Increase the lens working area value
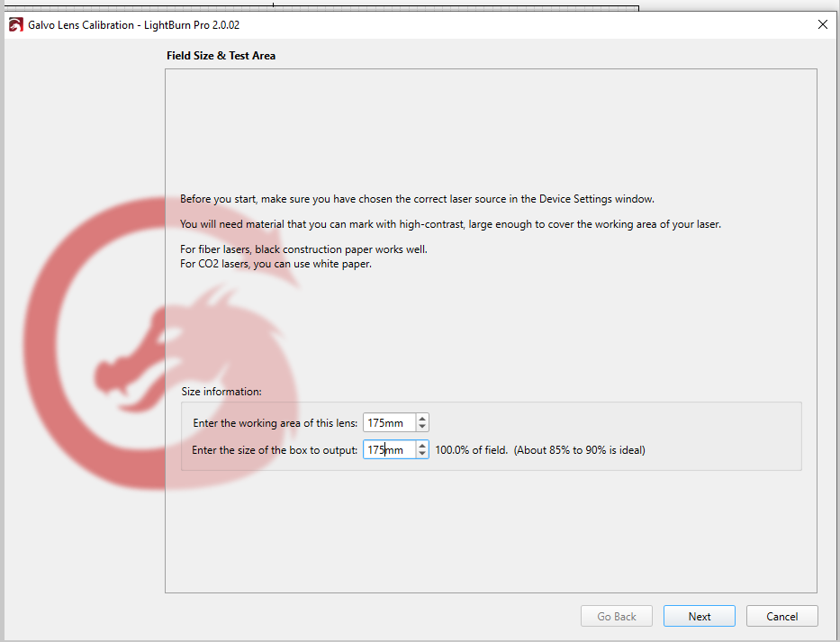 point(422,418)
